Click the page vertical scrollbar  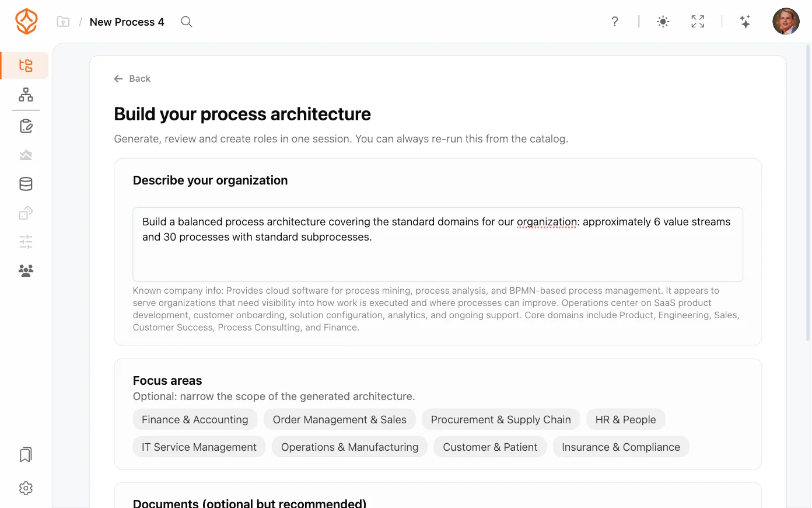(808, 193)
